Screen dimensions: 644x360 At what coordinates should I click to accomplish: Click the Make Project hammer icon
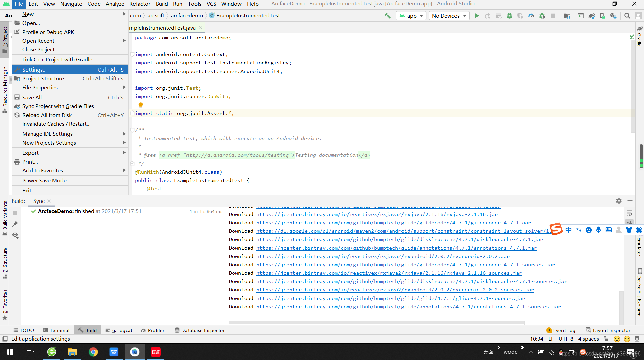click(387, 16)
